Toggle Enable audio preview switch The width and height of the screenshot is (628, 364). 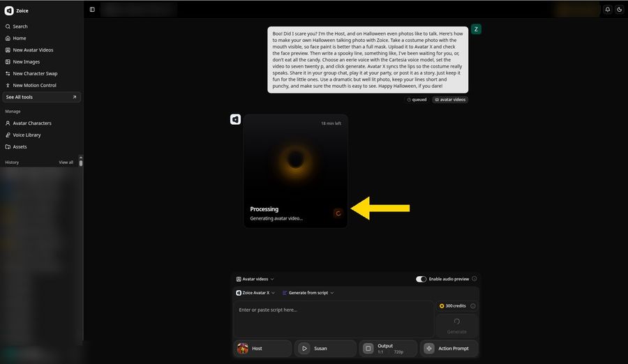(421, 279)
